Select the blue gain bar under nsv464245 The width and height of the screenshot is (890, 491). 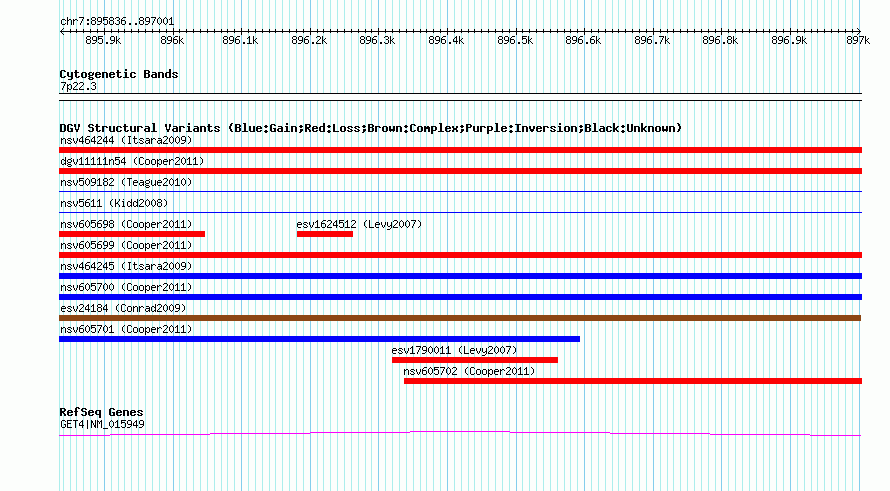point(460,276)
